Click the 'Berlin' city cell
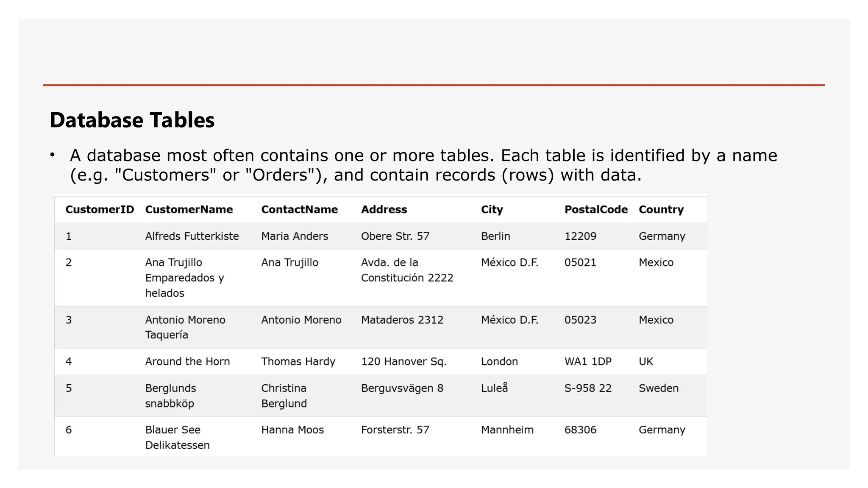 pos(495,236)
